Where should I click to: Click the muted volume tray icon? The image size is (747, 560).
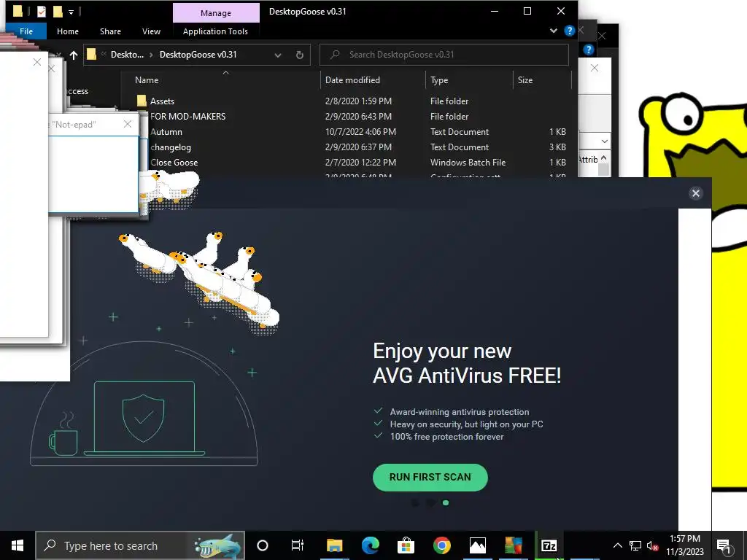[x=653, y=545]
